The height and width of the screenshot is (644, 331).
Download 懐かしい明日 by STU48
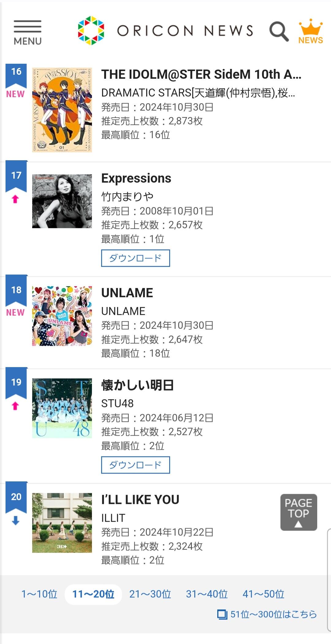[x=135, y=465]
